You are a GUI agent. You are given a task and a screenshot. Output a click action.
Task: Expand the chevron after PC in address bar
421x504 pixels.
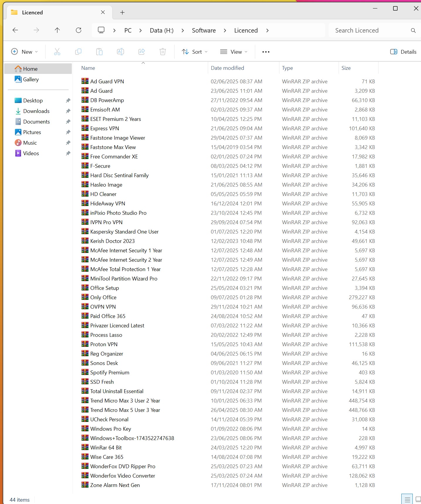(x=141, y=31)
